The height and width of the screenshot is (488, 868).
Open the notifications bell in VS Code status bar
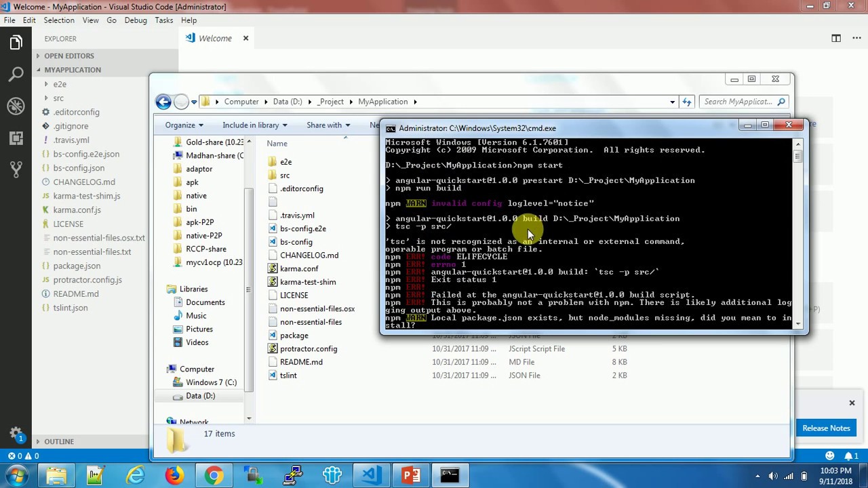tap(852, 456)
